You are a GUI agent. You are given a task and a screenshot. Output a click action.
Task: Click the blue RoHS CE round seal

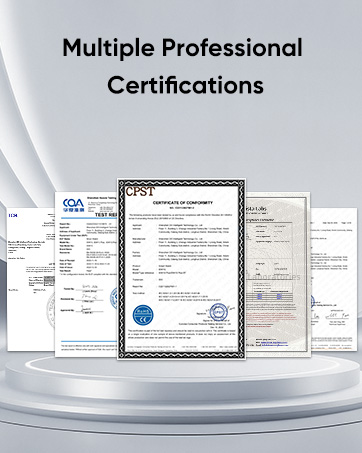[143, 315]
